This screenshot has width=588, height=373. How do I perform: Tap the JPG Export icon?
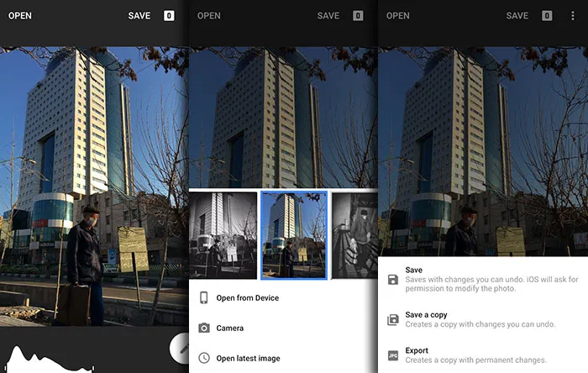coord(393,355)
